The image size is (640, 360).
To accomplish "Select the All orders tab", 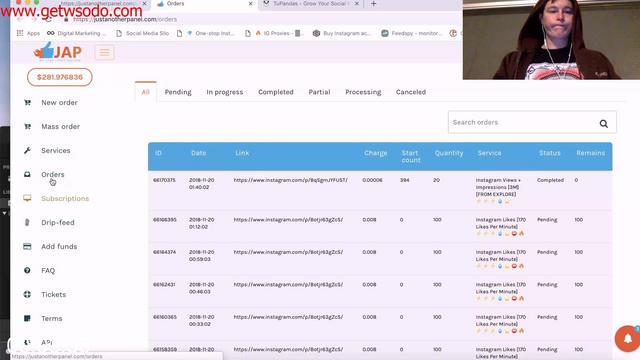I will tap(146, 92).
